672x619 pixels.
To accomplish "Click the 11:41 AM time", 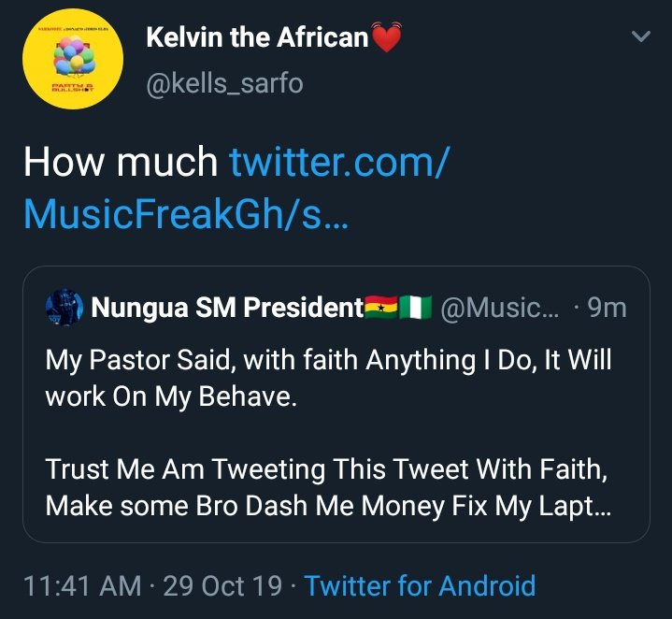I will 82,586.
